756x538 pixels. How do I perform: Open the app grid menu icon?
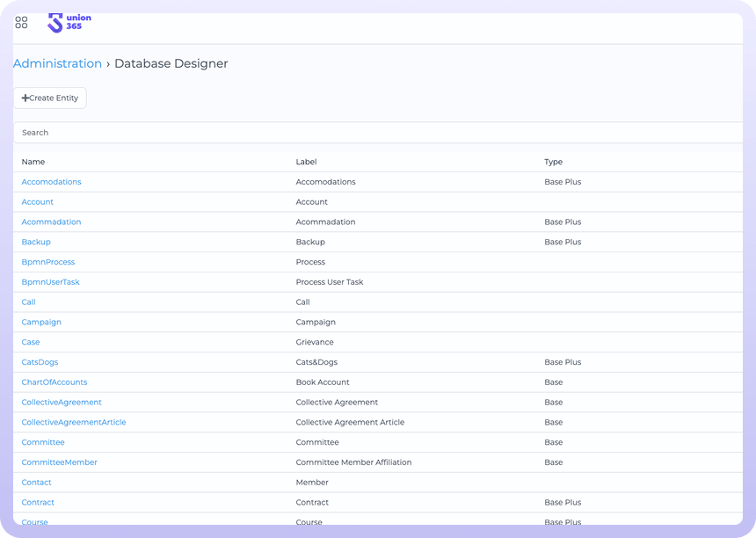(22, 23)
